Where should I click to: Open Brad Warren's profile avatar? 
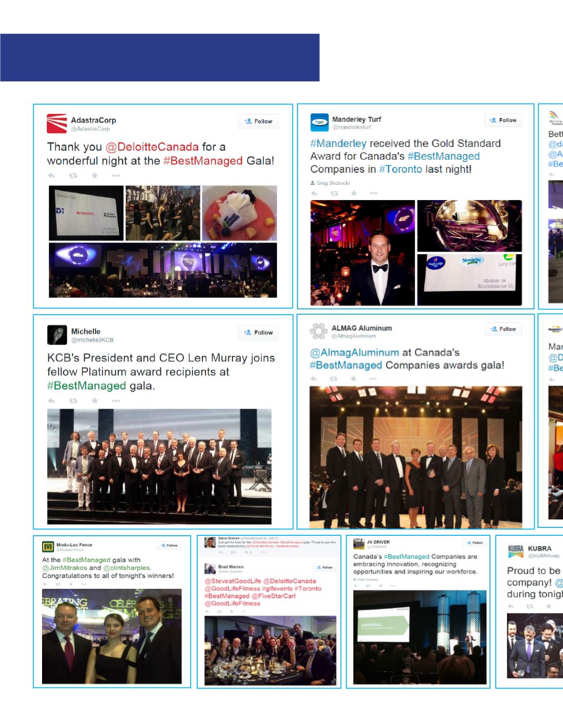point(210,568)
